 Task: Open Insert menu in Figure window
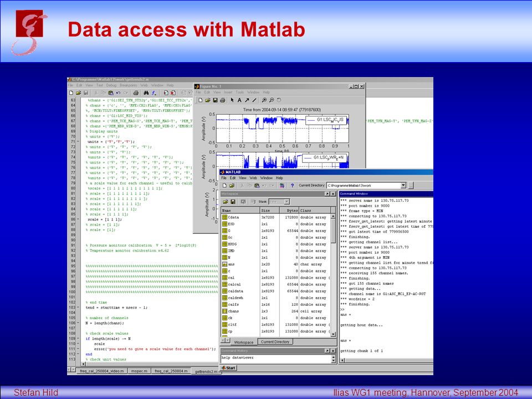coord(228,93)
